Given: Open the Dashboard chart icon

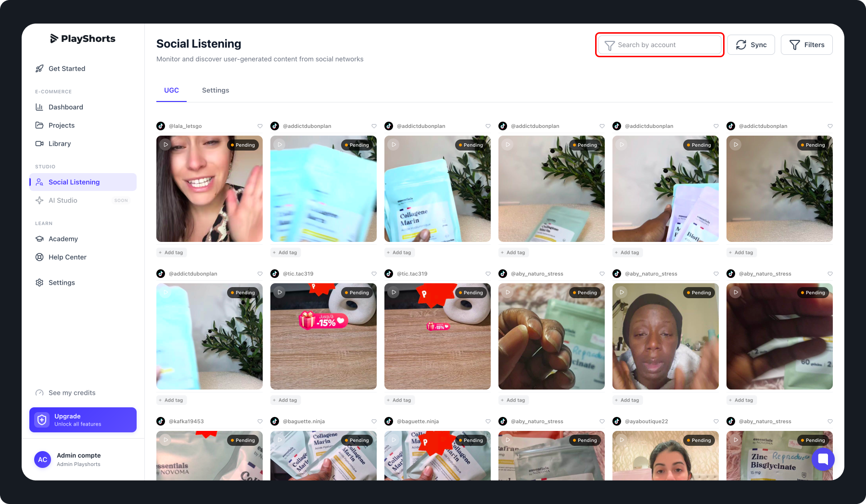Looking at the screenshot, I should click(39, 107).
